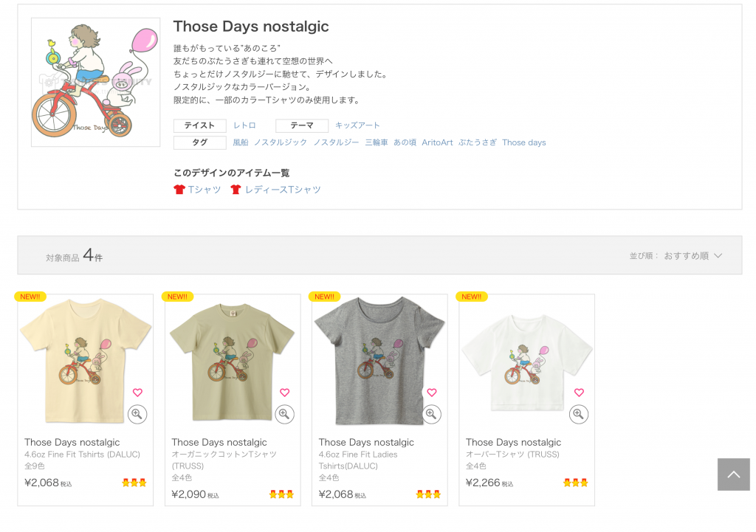Favorite the beige DALUC T-shirt with heart icon
Screen dimensions: 756x532
point(137,393)
